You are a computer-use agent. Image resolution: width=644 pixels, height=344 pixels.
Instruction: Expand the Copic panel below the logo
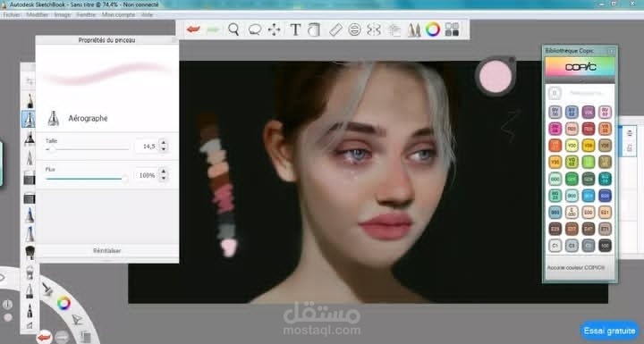(x=580, y=80)
